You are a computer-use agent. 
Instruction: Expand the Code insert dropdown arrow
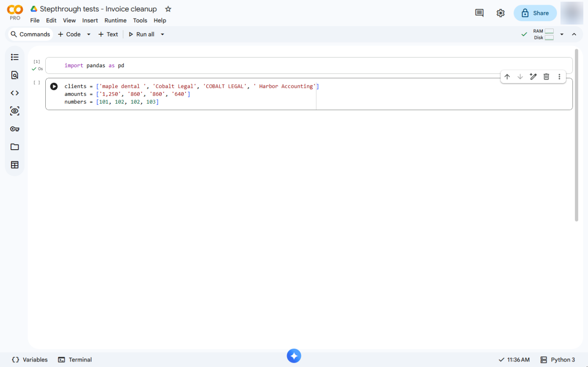[89, 34]
